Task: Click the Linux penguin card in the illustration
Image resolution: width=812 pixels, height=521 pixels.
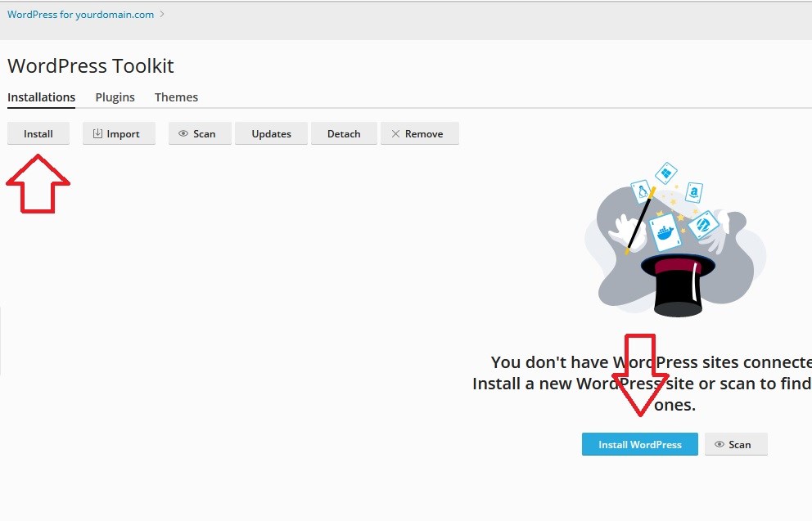Action: 642,194
